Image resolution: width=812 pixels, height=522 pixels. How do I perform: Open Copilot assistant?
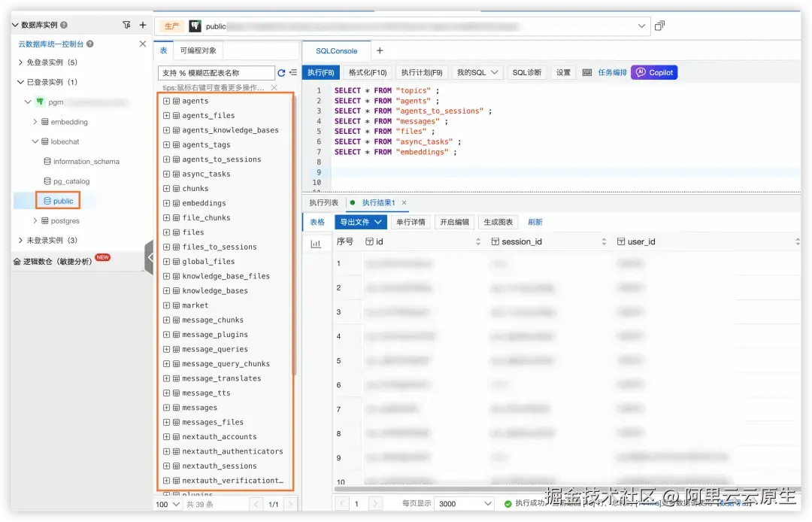(x=654, y=72)
